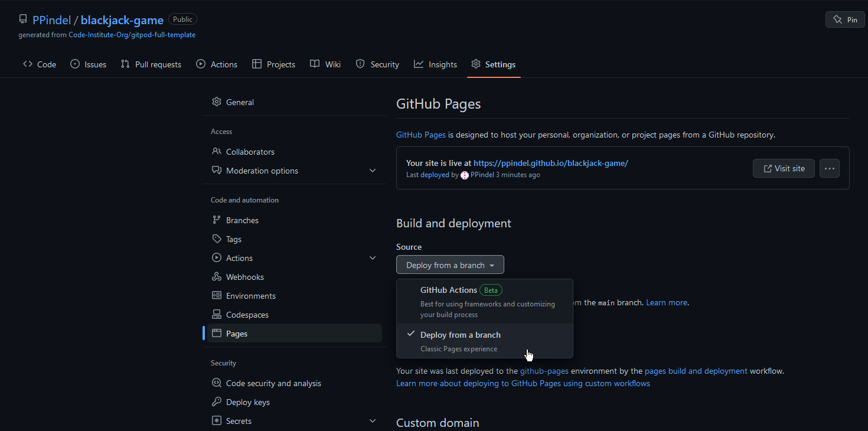Click the Codespaces sidebar icon
The image size is (868, 431).
pos(217,314)
